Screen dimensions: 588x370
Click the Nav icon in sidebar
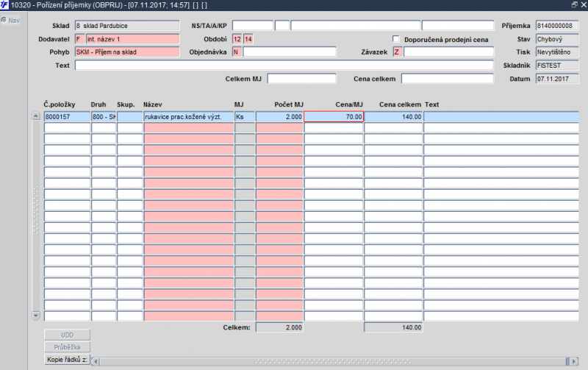click(4, 20)
